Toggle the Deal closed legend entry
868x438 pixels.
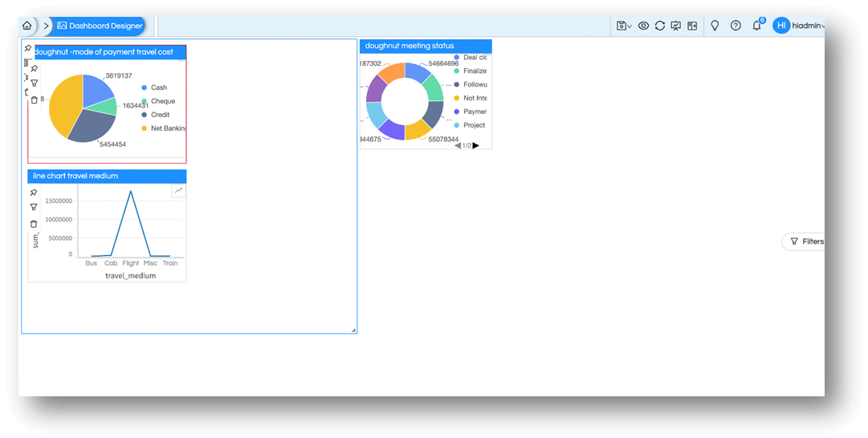(x=470, y=58)
